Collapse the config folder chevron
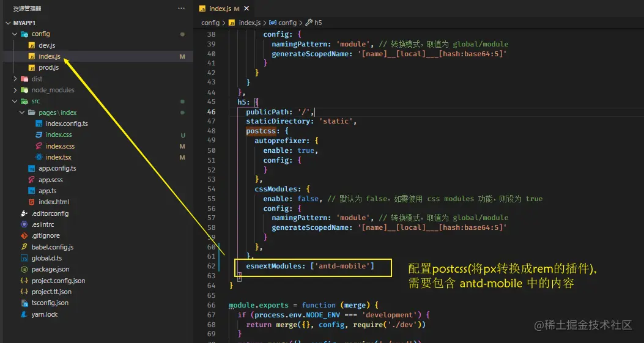The height and width of the screenshot is (343, 644). tap(15, 34)
